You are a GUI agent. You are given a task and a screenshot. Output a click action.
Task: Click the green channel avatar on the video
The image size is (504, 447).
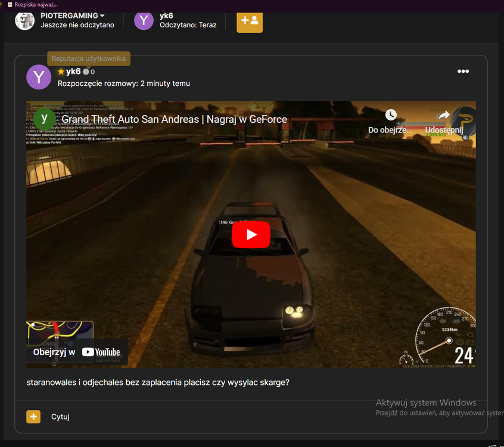tap(44, 119)
